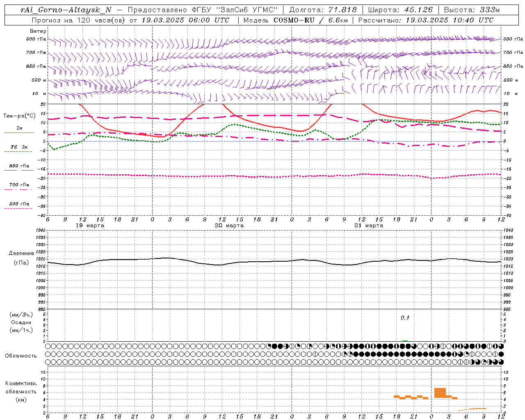Select the Td 2м dew point legend entry
This screenshot has width=525, height=420.
pos(19,147)
